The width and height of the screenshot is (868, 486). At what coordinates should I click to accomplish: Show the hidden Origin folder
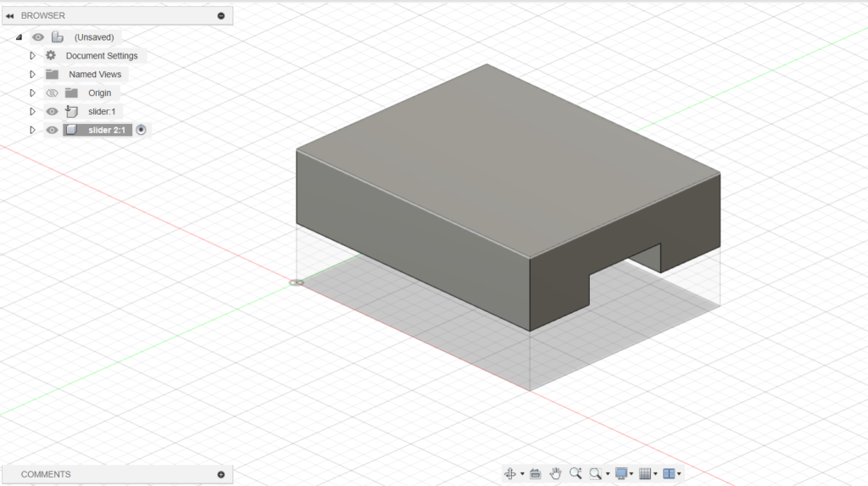click(x=52, y=92)
